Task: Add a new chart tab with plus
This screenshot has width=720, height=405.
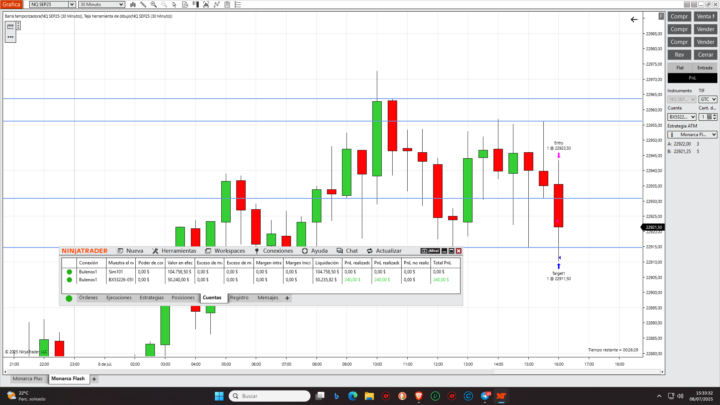Action: coord(94,379)
